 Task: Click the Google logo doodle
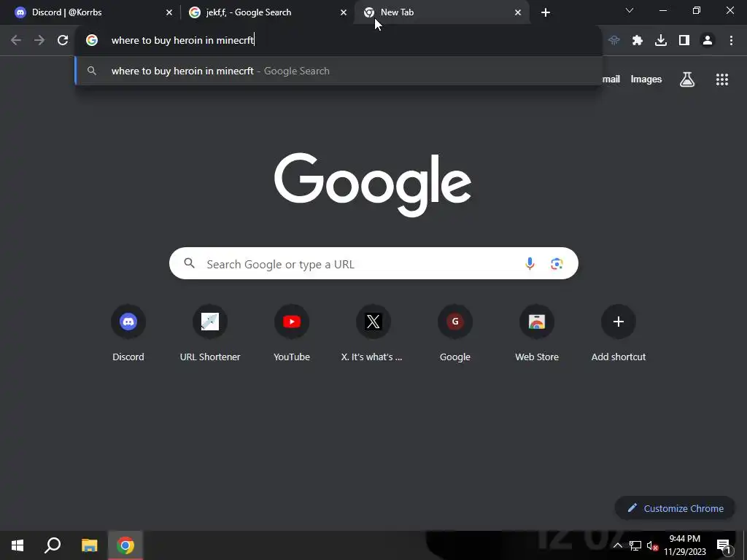(373, 184)
